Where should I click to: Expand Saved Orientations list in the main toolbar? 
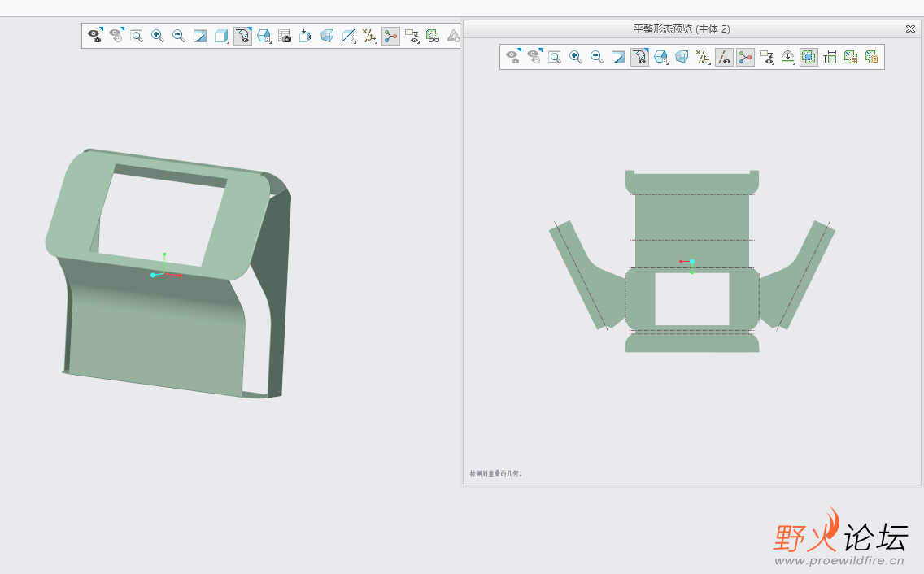tap(264, 36)
